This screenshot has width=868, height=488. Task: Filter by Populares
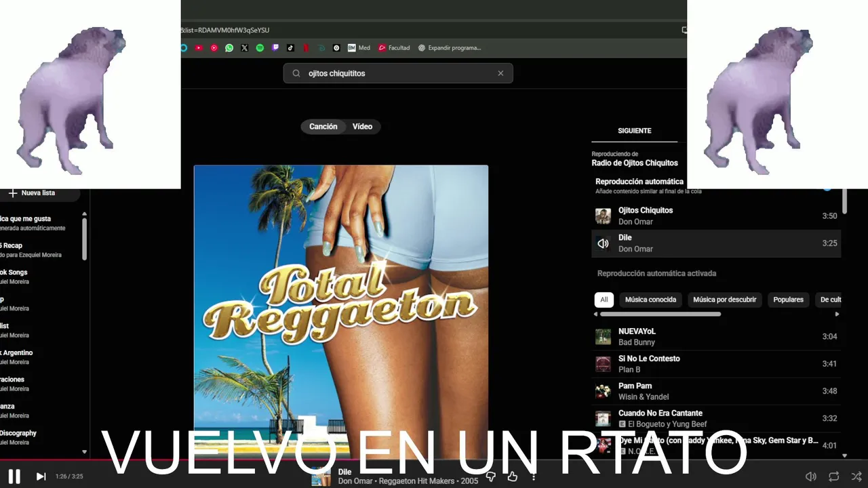[788, 300]
